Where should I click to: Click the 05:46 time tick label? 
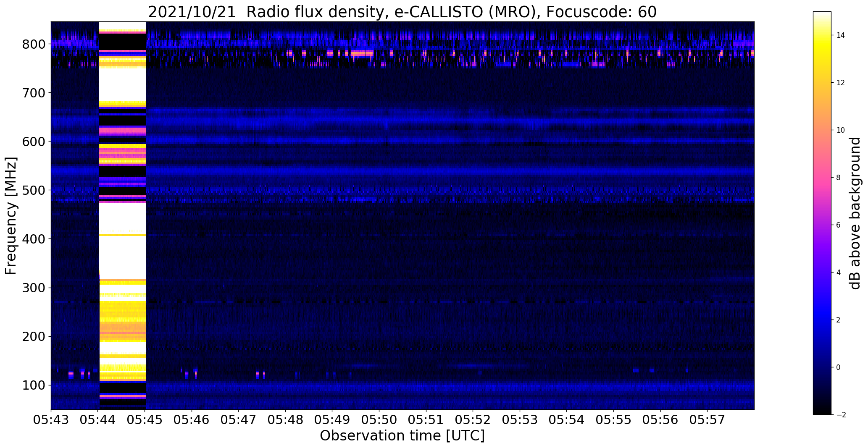tap(192, 420)
